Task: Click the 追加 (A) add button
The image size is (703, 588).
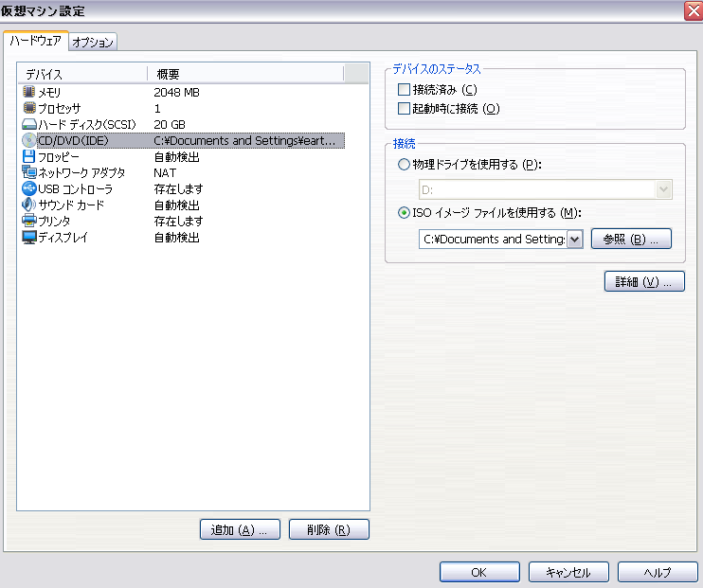Action: pos(240,529)
